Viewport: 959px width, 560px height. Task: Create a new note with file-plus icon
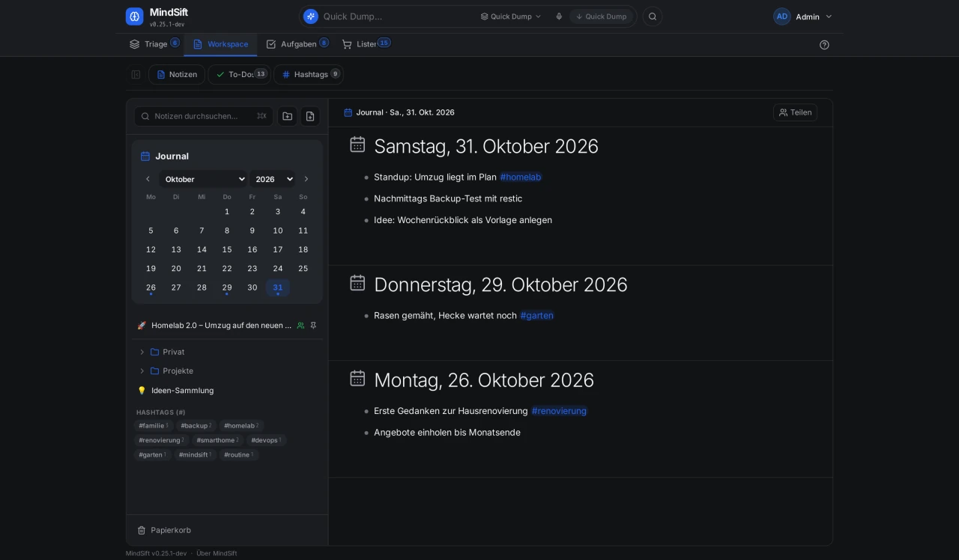coord(310,116)
